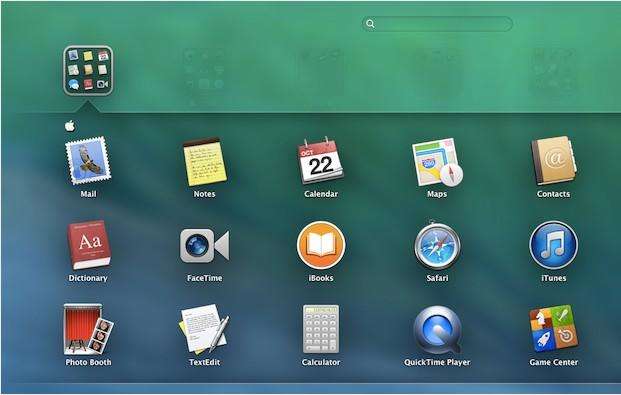This screenshot has height=395, width=621.
Task: Launch Game Center
Action: pyautogui.click(x=554, y=329)
